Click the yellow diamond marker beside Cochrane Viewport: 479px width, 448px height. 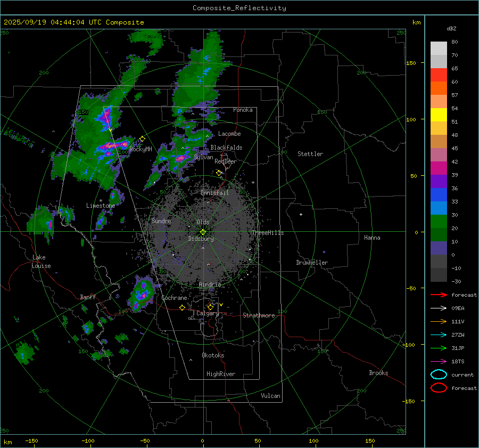(x=183, y=307)
